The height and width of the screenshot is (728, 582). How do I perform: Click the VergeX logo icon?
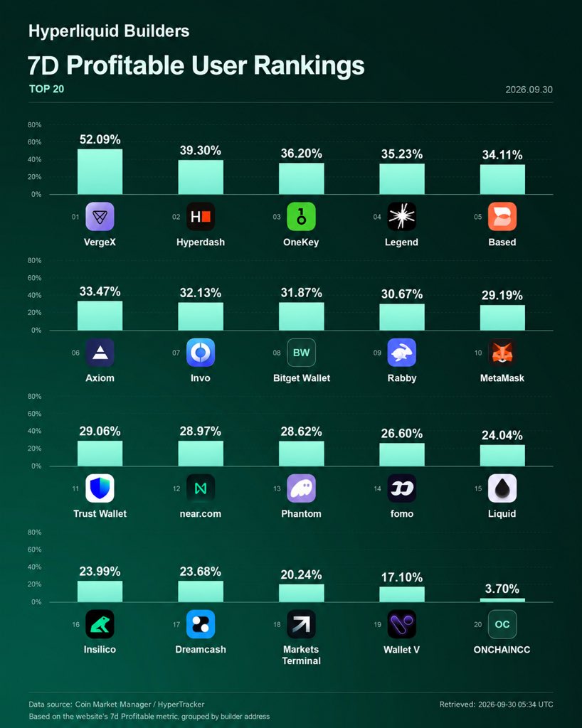click(100, 216)
